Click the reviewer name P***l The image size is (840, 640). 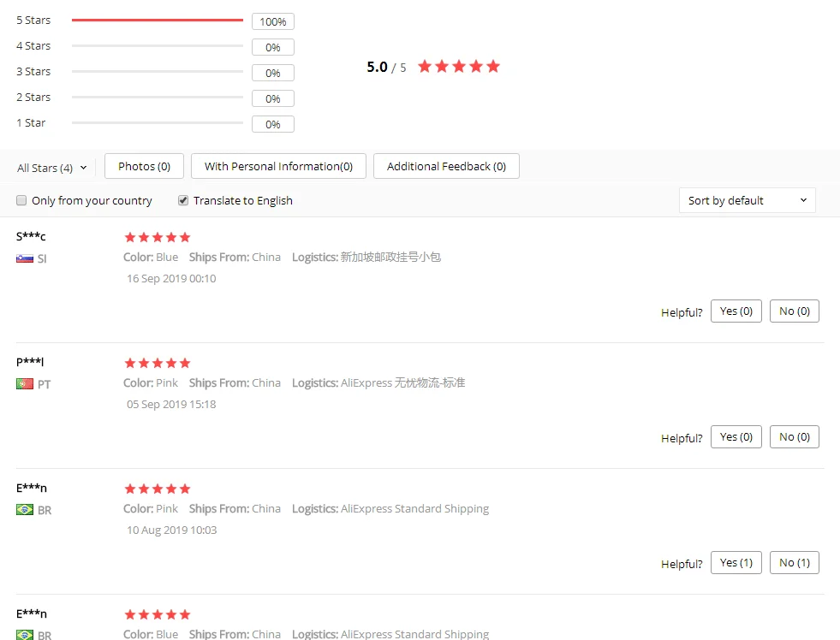point(30,362)
